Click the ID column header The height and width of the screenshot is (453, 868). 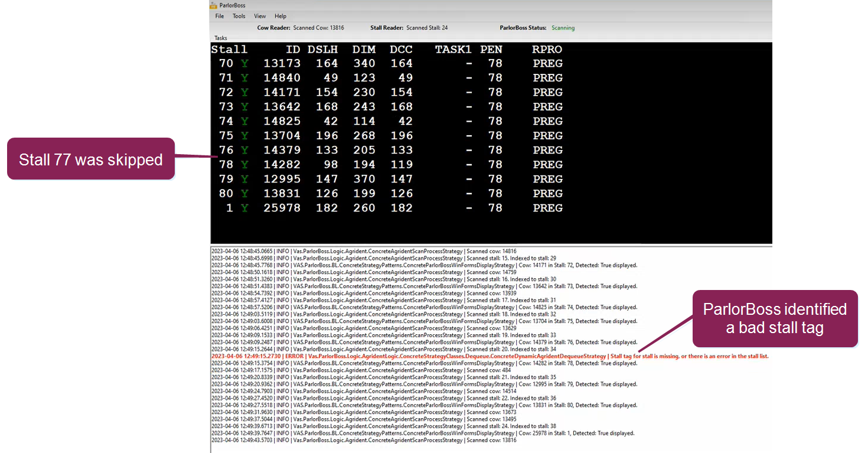(293, 49)
